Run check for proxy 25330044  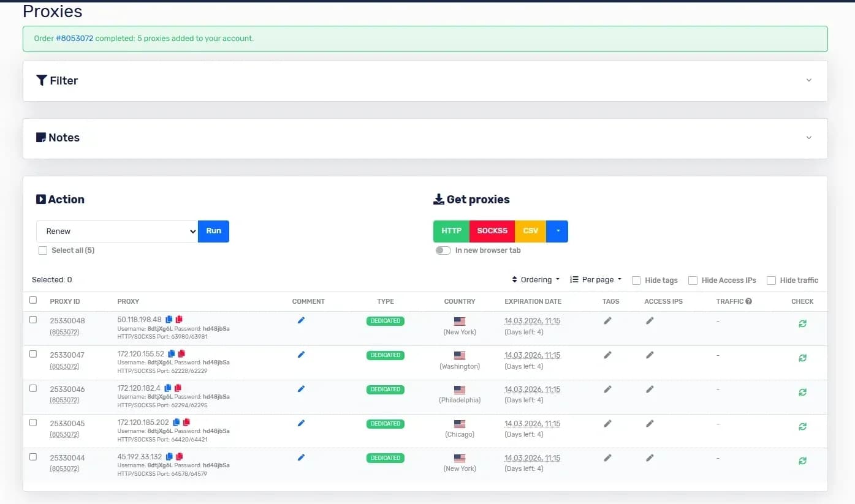(x=802, y=461)
